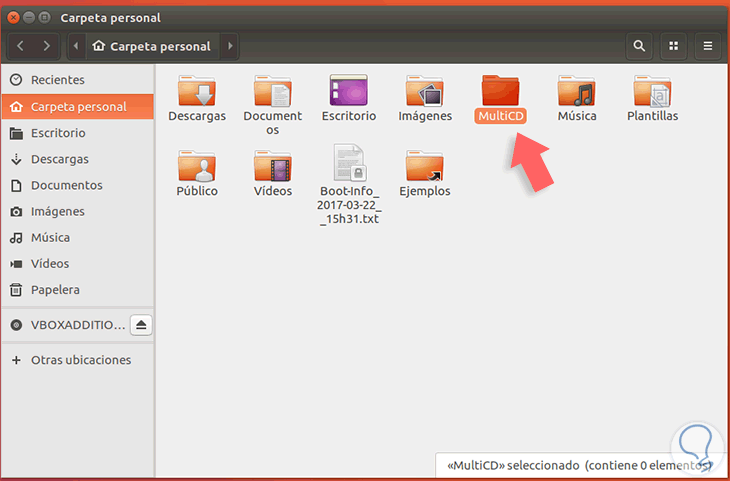
Task: Select the Vídeos folder icon
Action: (273, 166)
